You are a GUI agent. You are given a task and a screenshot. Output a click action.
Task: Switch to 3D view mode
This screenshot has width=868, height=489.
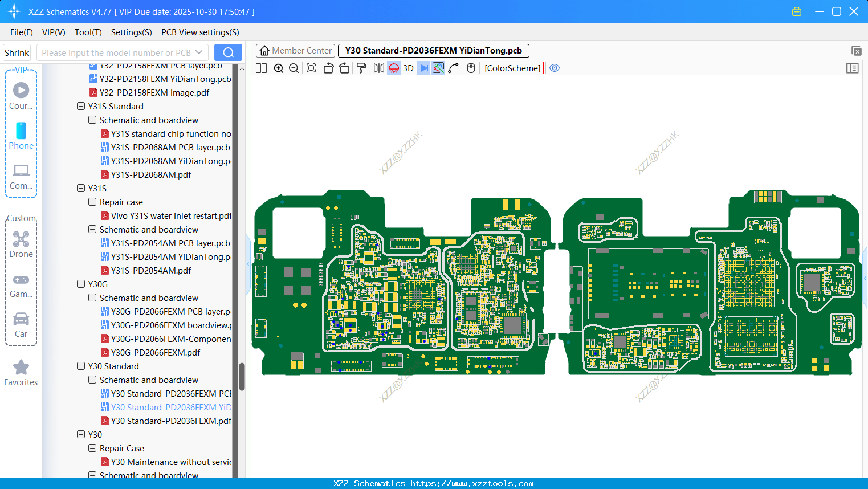point(407,68)
